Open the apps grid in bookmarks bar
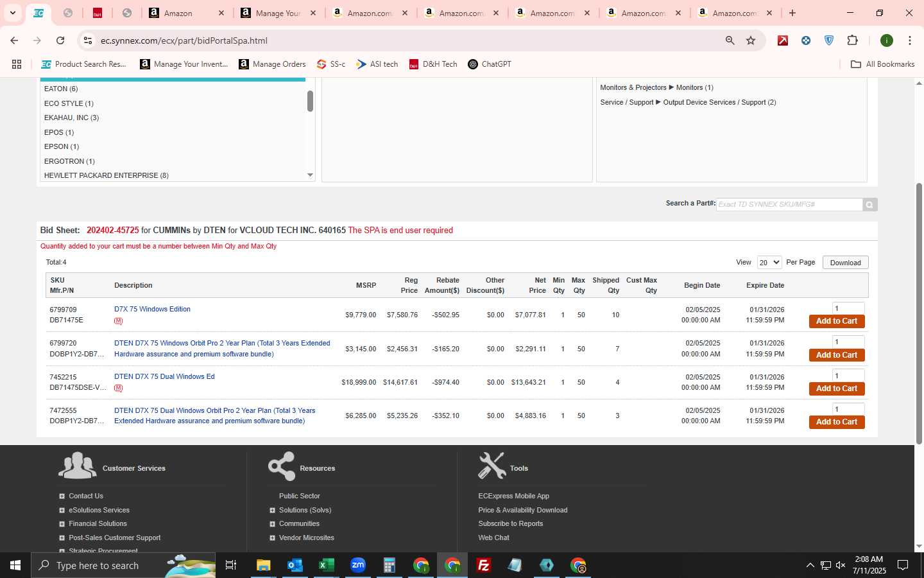This screenshot has height=578, width=924. coord(17,64)
